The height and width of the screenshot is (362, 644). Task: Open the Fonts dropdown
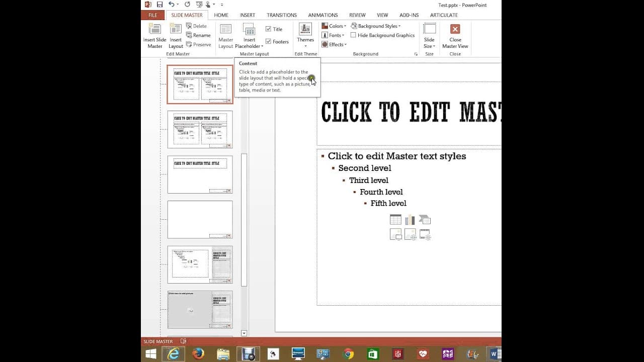tap(333, 35)
